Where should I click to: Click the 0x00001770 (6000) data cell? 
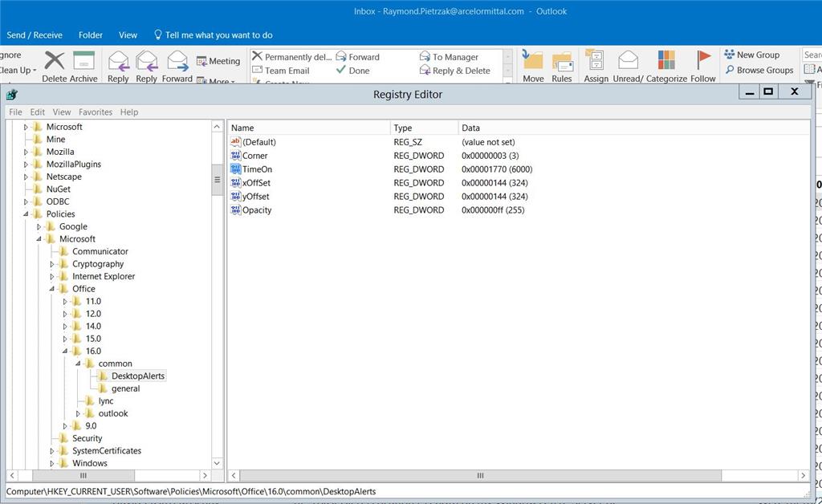click(x=497, y=169)
